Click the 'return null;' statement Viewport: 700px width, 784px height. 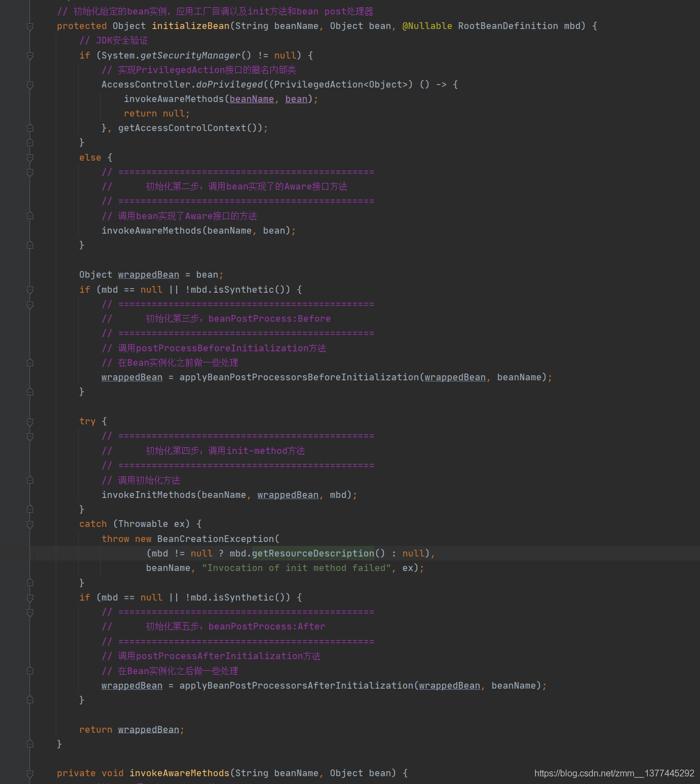157,113
